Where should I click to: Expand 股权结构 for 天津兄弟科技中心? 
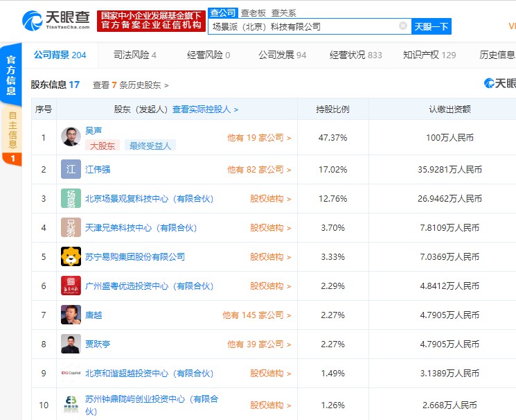click(271, 227)
